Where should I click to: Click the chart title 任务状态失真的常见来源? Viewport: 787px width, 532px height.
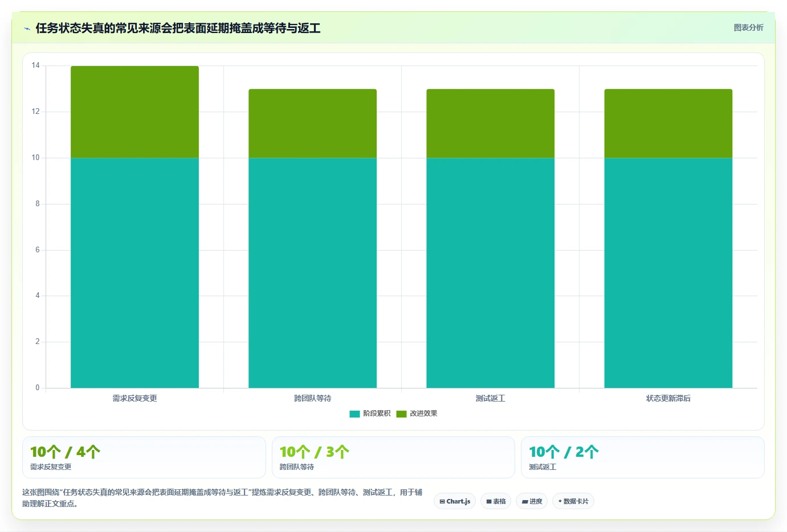[x=178, y=28]
